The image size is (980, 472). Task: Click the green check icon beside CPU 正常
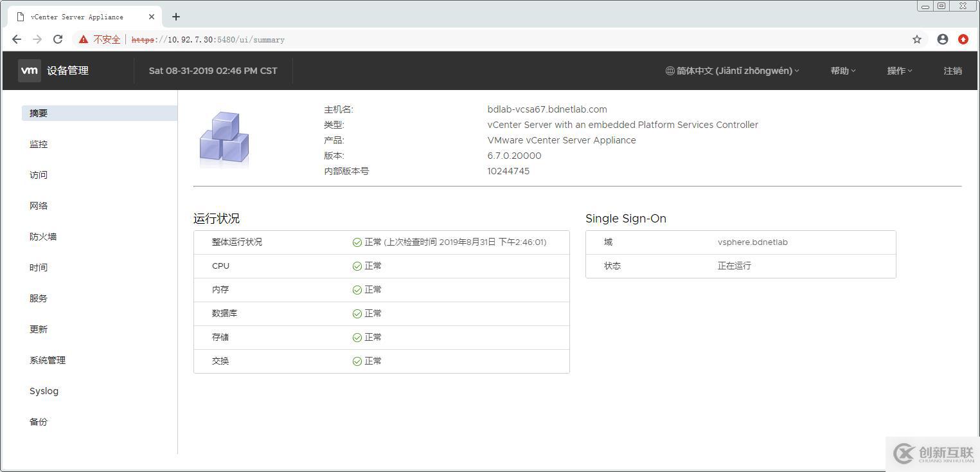click(x=357, y=266)
